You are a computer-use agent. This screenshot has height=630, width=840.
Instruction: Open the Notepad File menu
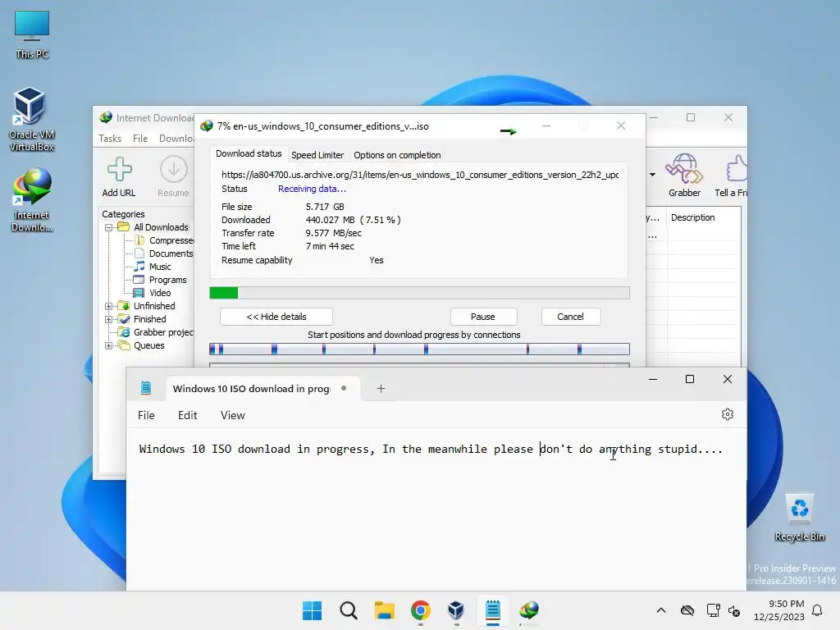pyautogui.click(x=146, y=415)
